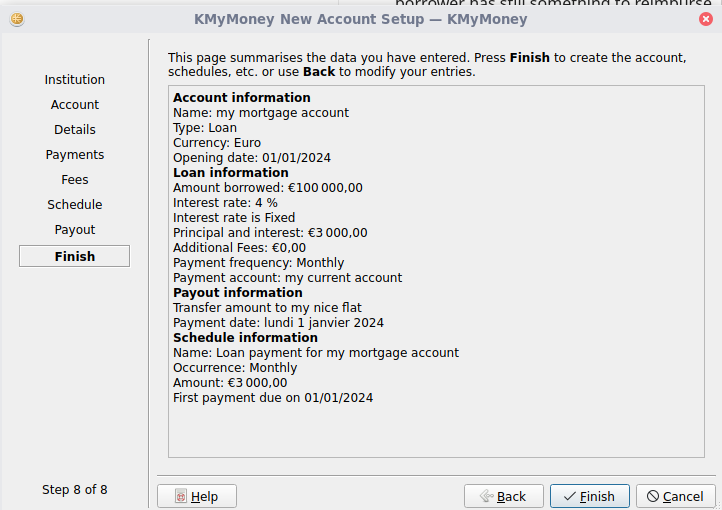This screenshot has width=722, height=510.
Task: Close the New Account Setup dialog
Action: [x=705, y=19]
